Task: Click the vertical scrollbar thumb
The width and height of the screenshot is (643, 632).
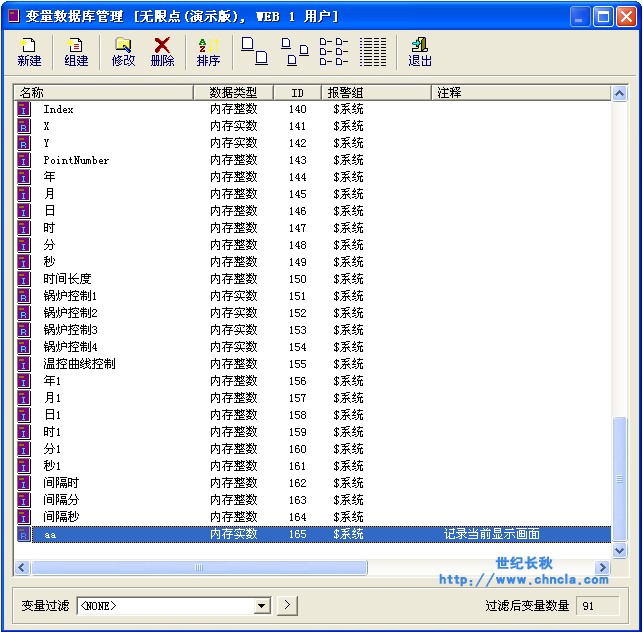Action: 619,479
